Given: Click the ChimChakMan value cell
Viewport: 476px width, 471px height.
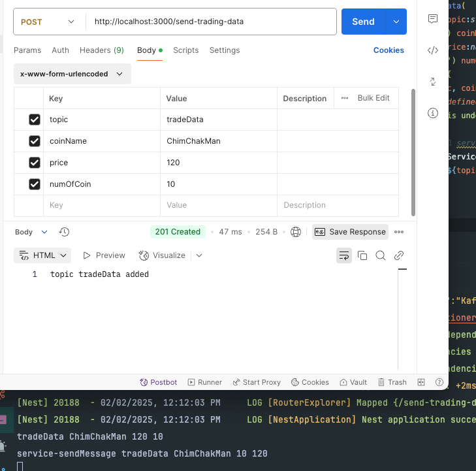Looking at the screenshot, I should [219, 141].
